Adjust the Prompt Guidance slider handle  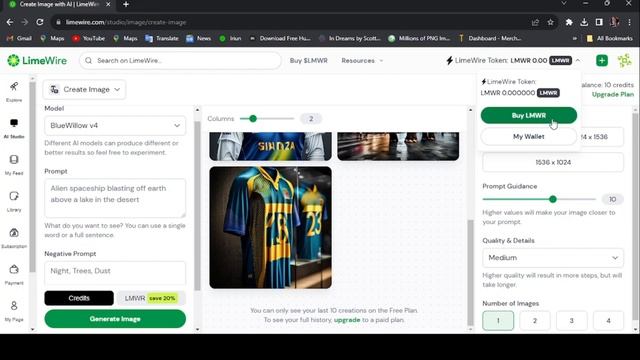pyautogui.click(x=553, y=199)
